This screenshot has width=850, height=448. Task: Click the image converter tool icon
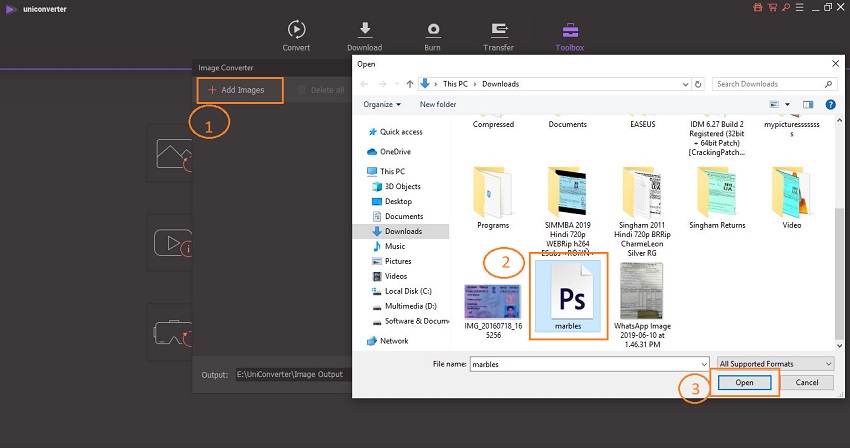pyautogui.click(x=173, y=154)
